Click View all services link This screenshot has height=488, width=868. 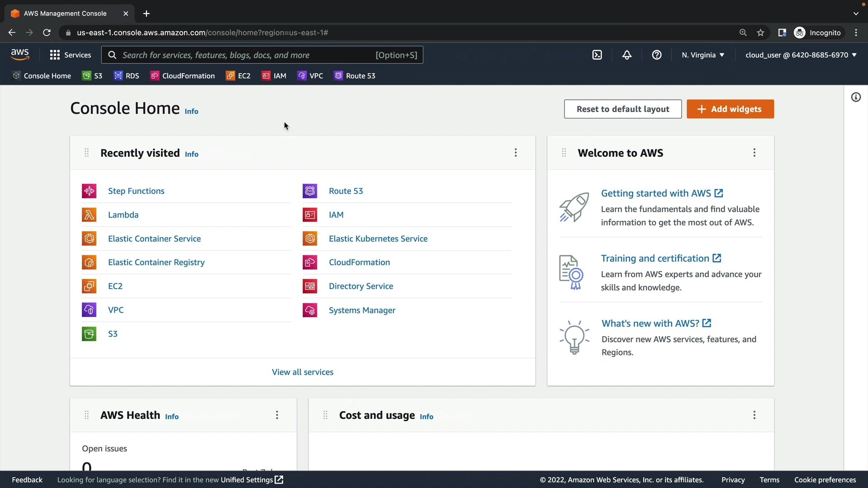tap(302, 372)
